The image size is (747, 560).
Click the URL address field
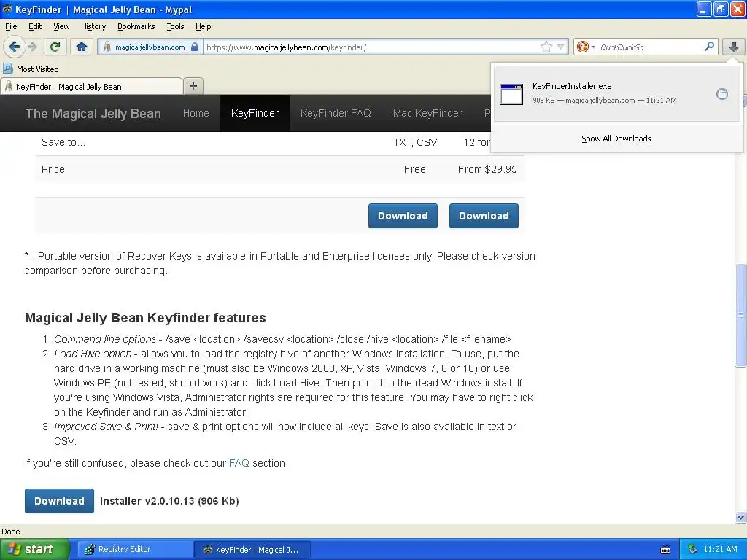click(x=371, y=47)
